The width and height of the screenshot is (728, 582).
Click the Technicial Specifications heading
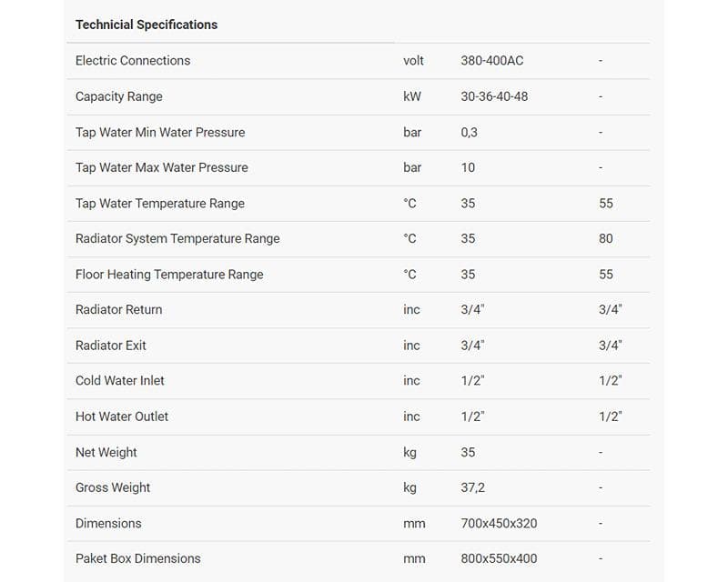point(147,25)
